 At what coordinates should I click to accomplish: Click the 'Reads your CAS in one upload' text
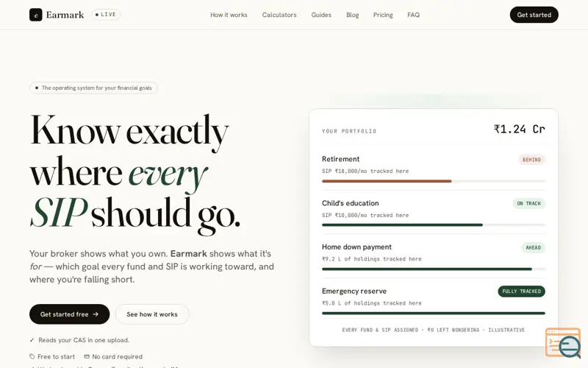click(x=84, y=340)
